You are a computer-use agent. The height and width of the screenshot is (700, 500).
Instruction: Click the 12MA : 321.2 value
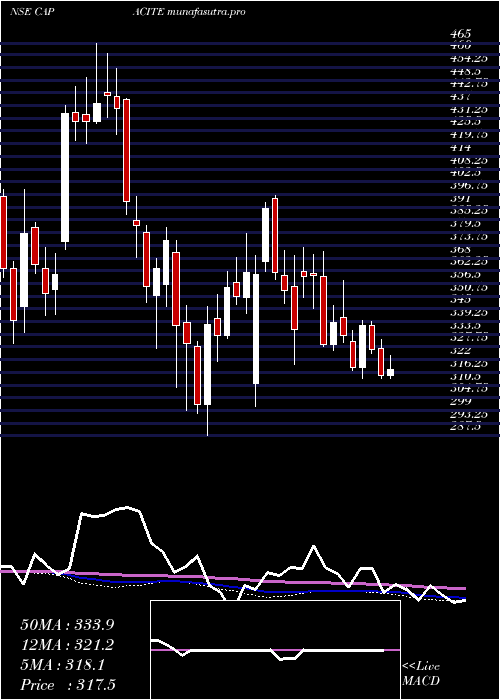pos(67,645)
